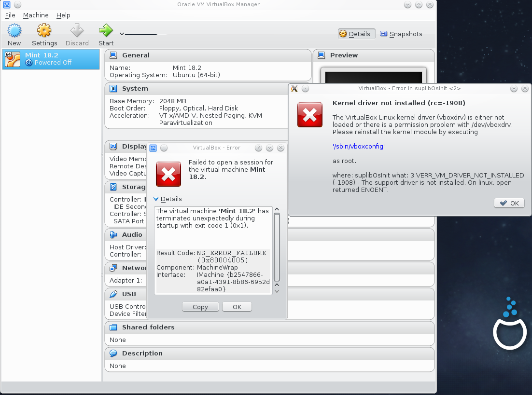Click the Network section icon
This screenshot has height=395, width=532.
(x=113, y=268)
